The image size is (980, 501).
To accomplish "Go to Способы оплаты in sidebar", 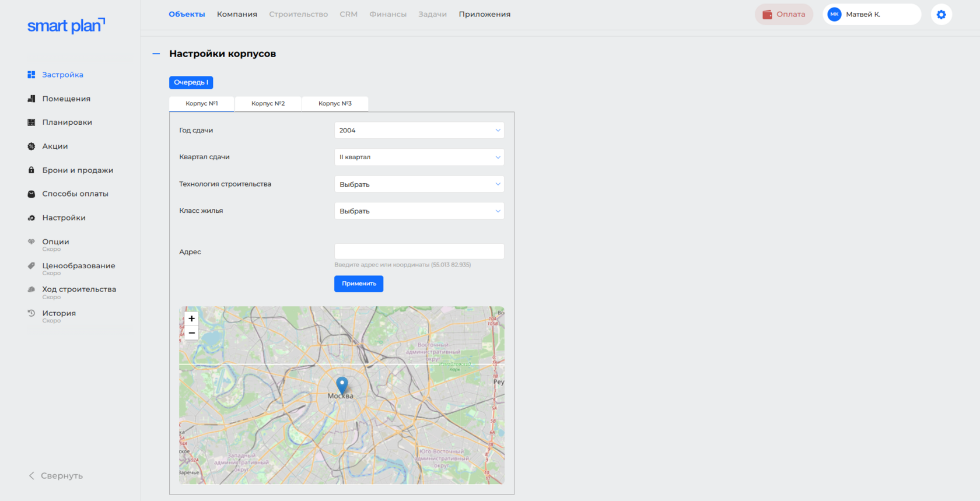I will (75, 194).
